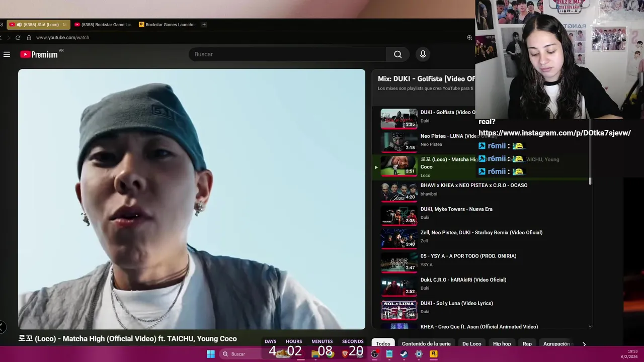Go forward with the browser arrow
The height and width of the screenshot is (362, 644).
click(x=8, y=38)
